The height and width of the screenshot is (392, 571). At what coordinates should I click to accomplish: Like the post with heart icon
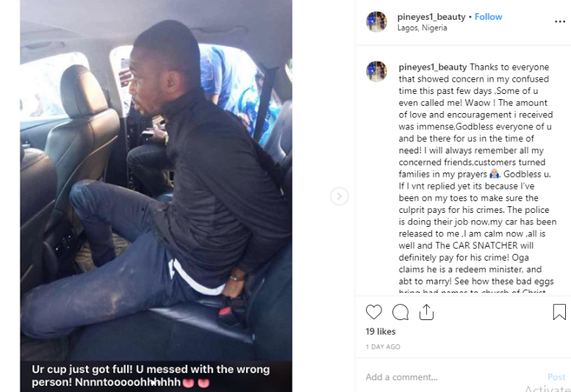click(373, 312)
